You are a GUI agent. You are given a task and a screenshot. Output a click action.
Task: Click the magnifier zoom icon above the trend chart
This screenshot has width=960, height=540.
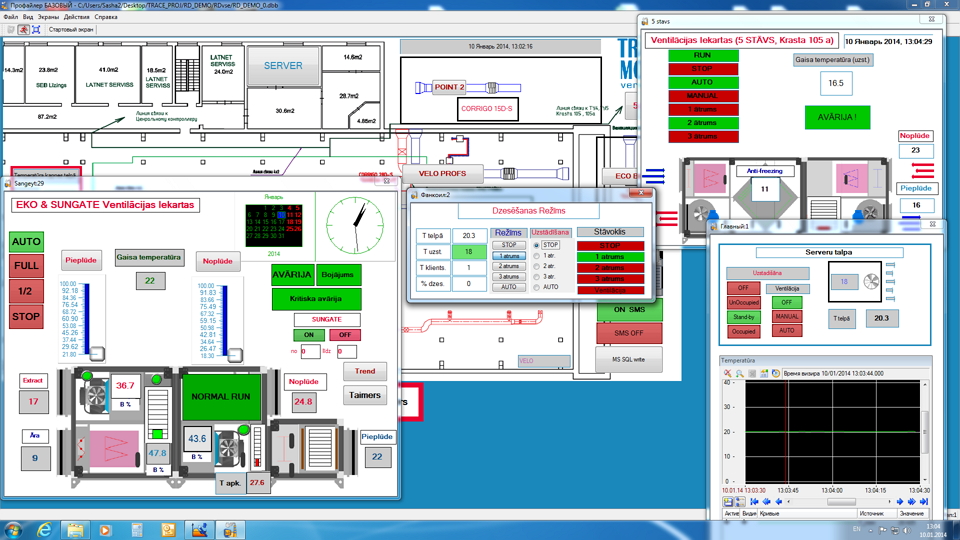[x=741, y=373]
